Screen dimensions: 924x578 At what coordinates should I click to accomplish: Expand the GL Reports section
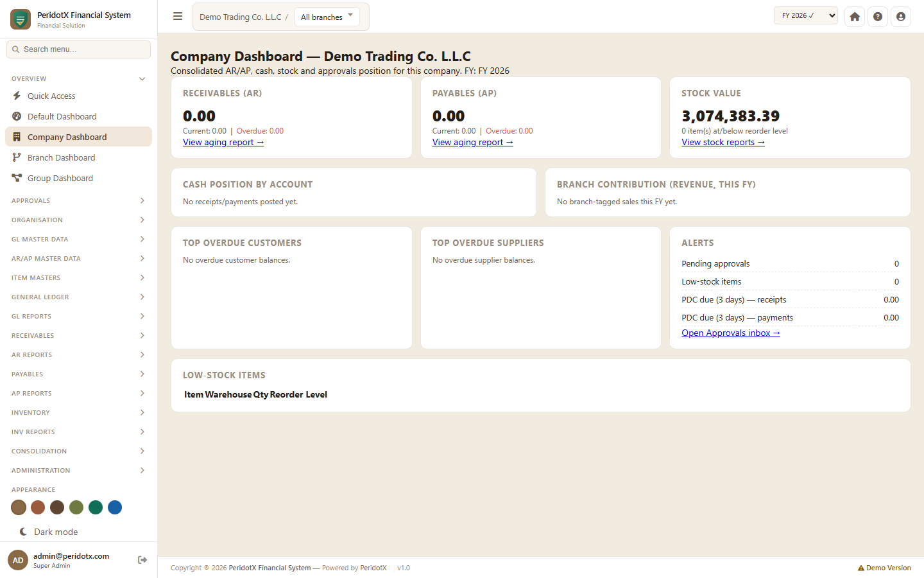point(78,316)
